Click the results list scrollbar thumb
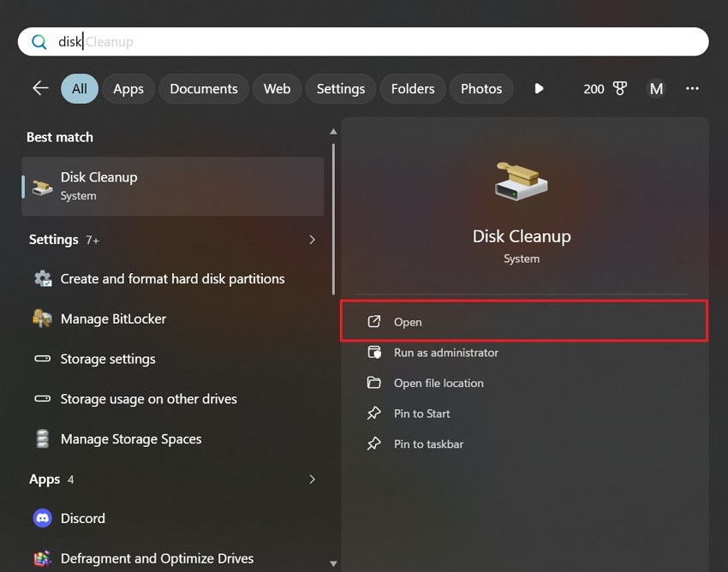The height and width of the screenshot is (572, 728). [333, 219]
